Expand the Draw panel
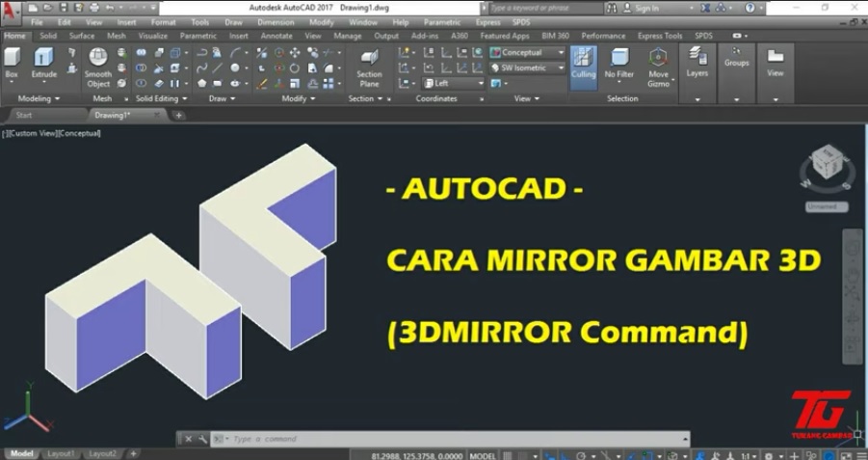868x460 pixels. pos(222,98)
